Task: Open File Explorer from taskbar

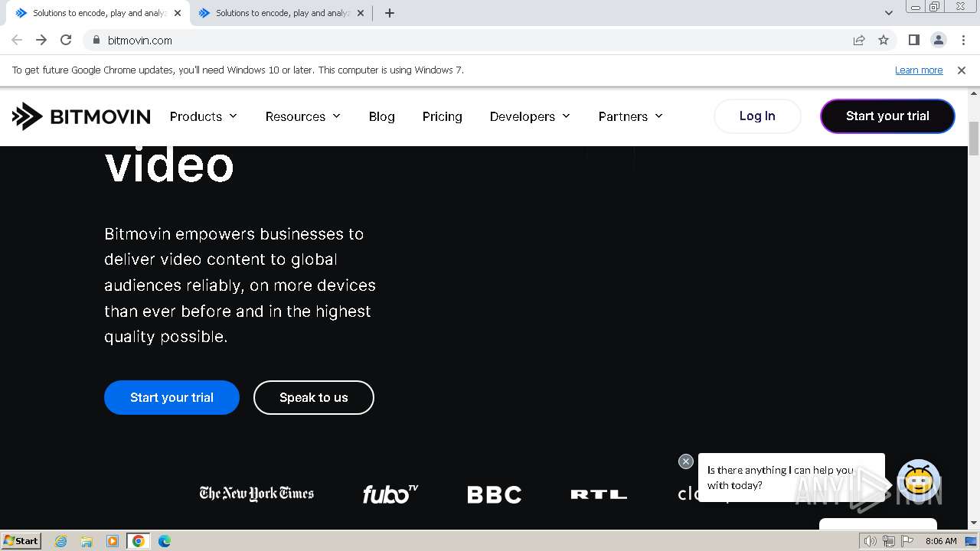Action: pos(87,541)
